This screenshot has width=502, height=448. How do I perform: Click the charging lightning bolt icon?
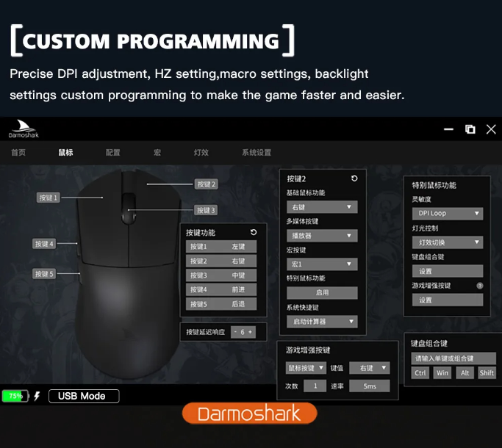coord(37,396)
